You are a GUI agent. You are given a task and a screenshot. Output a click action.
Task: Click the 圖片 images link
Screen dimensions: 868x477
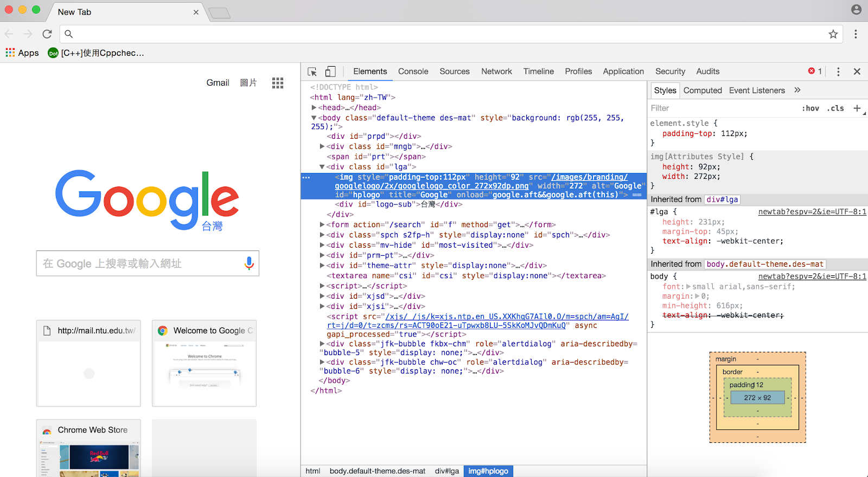(x=248, y=82)
